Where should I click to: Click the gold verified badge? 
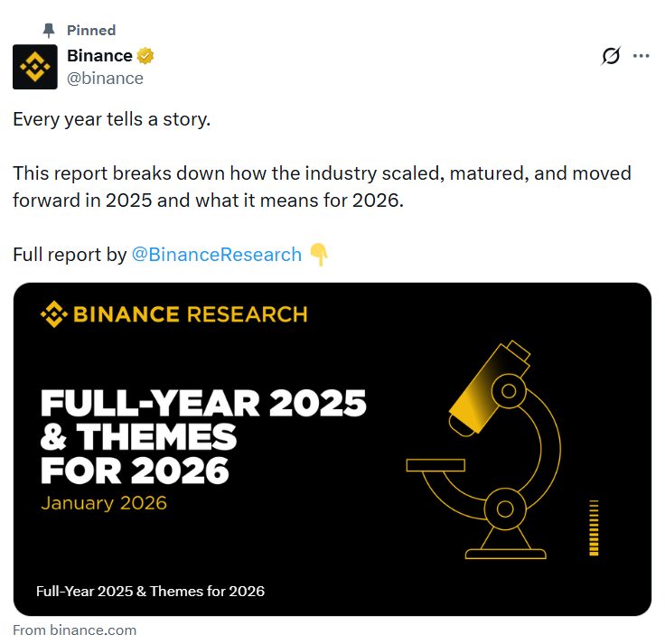click(x=145, y=56)
